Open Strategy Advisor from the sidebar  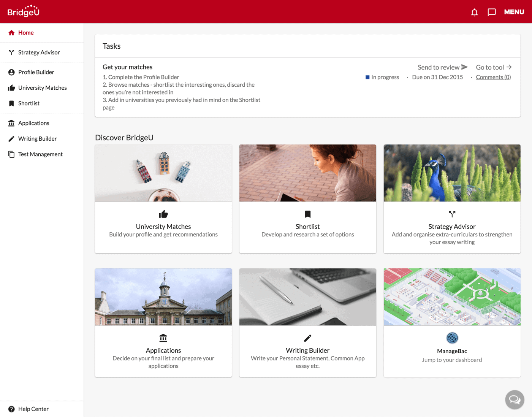[x=39, y=52]
